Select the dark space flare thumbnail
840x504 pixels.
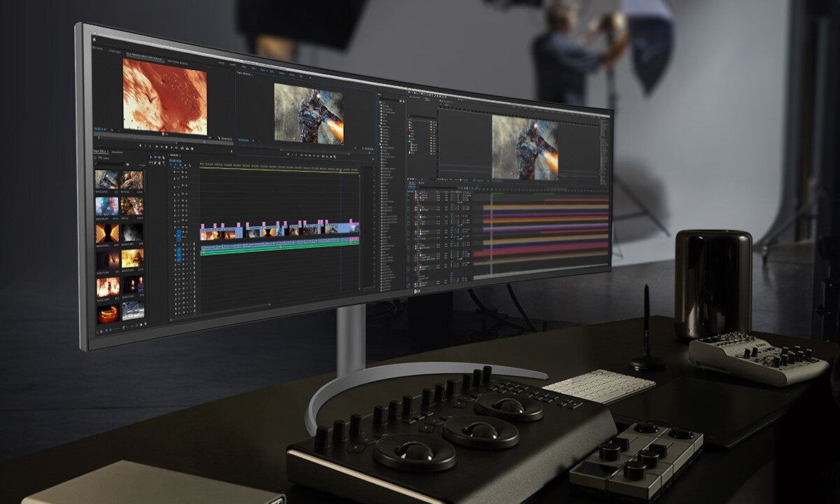tap(108, 260)
